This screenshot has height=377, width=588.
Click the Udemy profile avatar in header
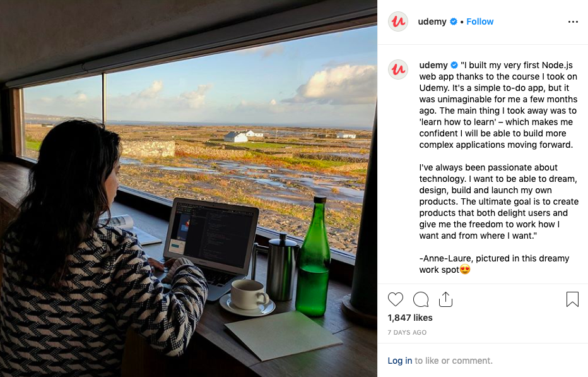(398, 21)
